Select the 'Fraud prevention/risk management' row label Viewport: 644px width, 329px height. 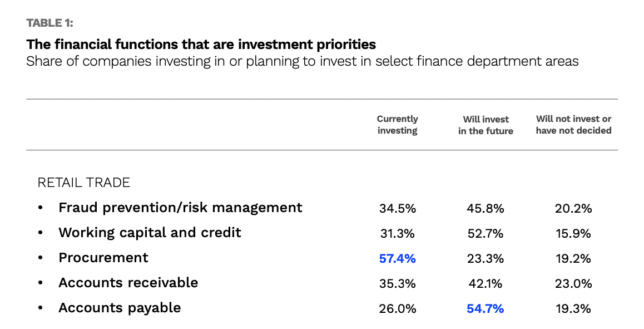pyautogui.click(x=180, y=208)
